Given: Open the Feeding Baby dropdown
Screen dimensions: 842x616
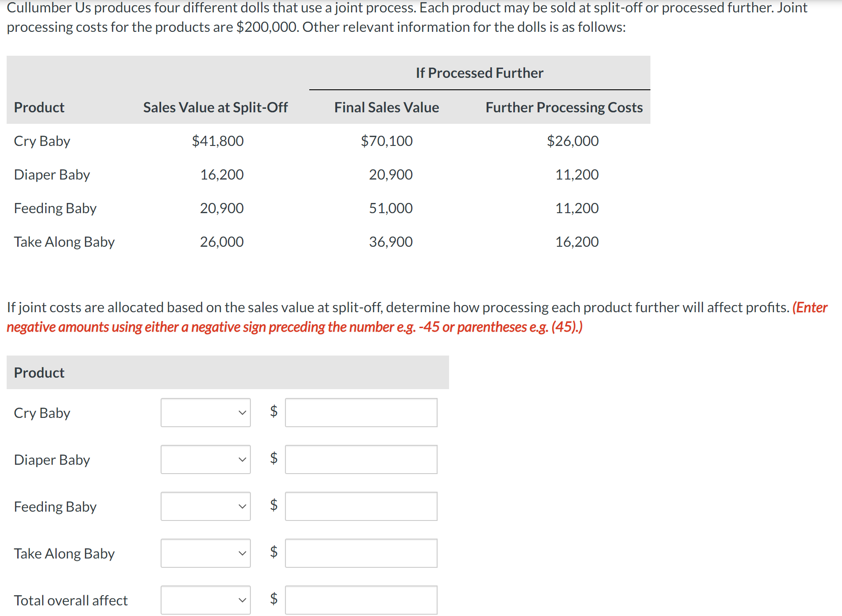Looking at the screenshot, I should 206,506.
